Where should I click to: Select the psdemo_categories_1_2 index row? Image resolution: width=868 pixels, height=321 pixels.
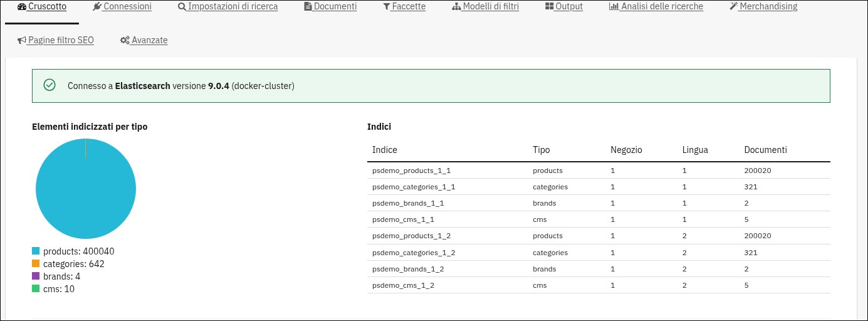point(599,253)
